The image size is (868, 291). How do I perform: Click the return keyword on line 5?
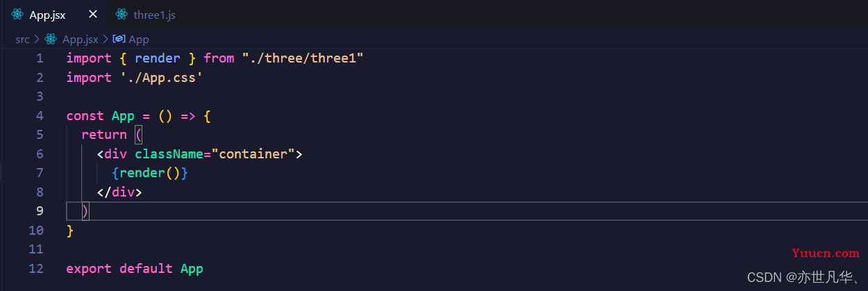pyautogui.click(x=104, y=134)
